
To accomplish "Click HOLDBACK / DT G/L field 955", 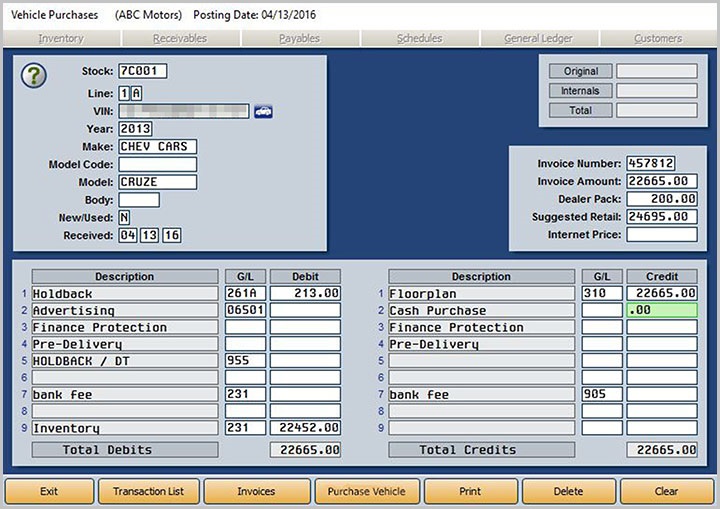I will [245, 361].
